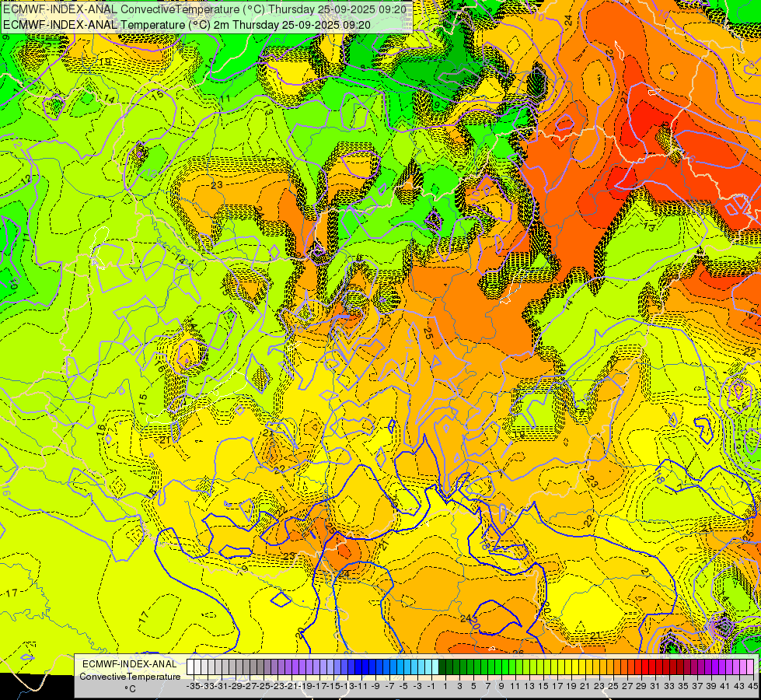This screenshot has width=761, height=700.
Task: Click the legend tick label 15
Action: (x=543, y=686)
